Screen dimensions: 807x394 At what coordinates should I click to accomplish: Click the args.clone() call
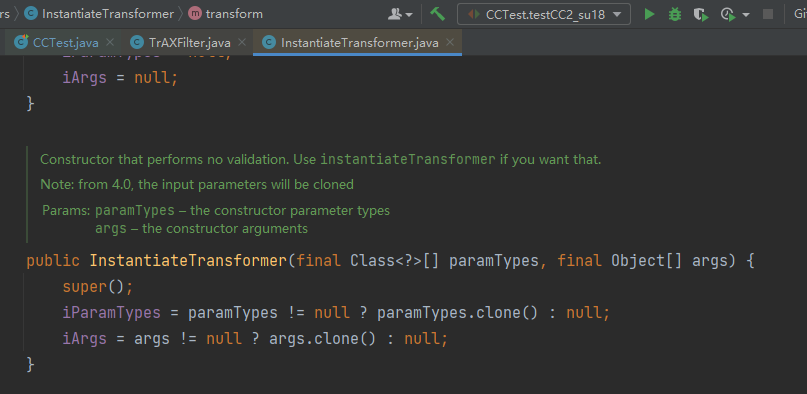(322, 338)
